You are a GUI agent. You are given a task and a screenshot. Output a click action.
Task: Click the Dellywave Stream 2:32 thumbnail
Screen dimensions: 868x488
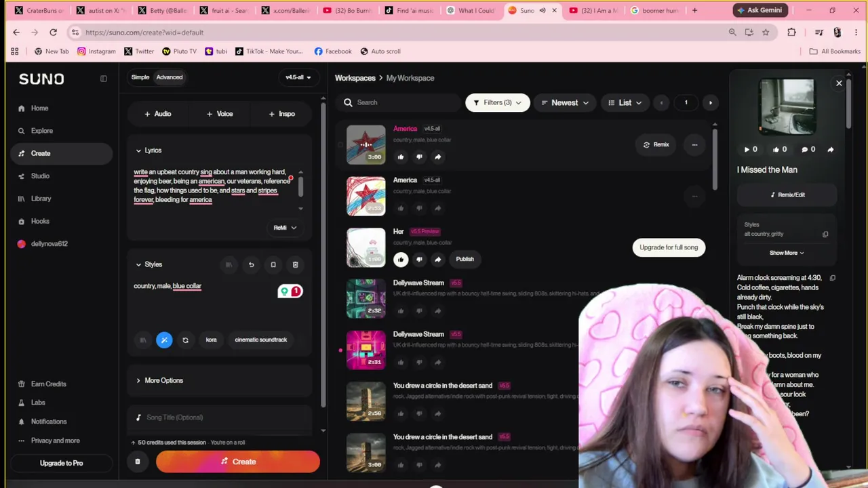point(366,299)
